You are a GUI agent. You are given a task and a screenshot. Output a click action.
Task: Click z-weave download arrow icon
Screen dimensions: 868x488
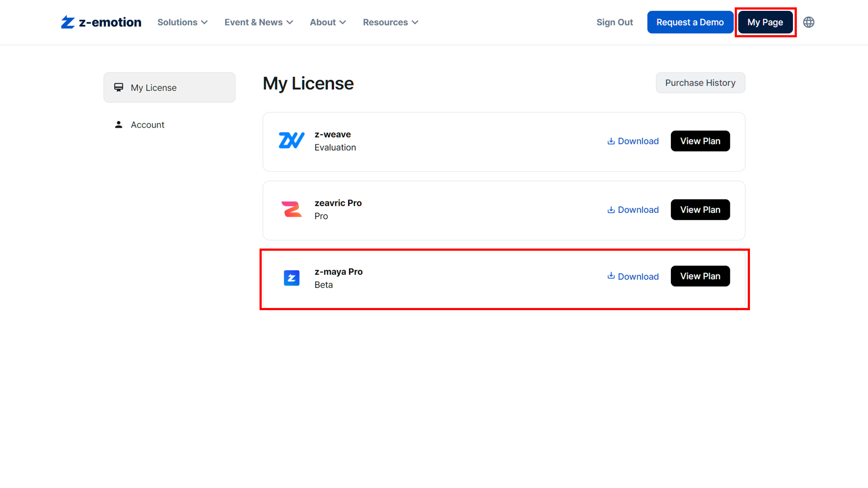click(611, 141)
